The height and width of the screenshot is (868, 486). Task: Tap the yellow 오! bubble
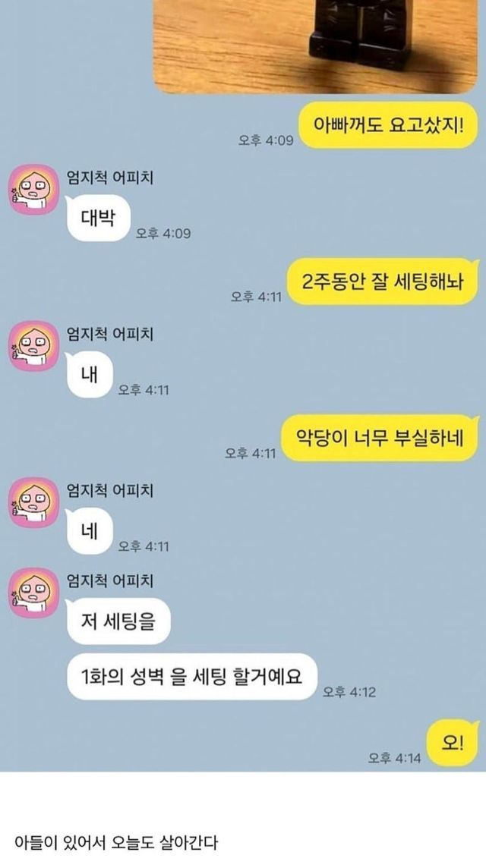[453, 743]
